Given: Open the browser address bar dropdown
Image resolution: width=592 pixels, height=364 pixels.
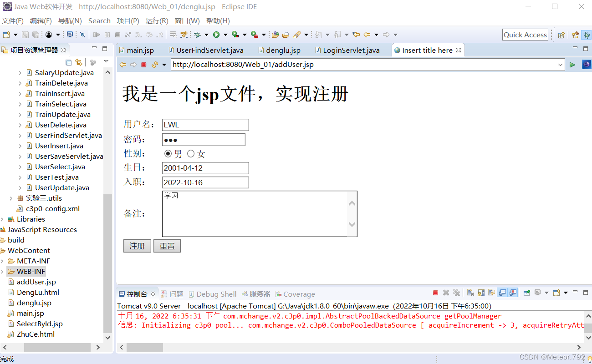Looking at the screenshot, I should [x=560, y=65].
